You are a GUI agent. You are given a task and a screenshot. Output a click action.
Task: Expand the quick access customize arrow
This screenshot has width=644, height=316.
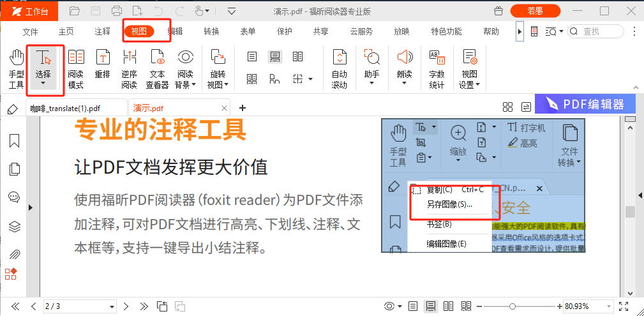[x=232, y=11]
